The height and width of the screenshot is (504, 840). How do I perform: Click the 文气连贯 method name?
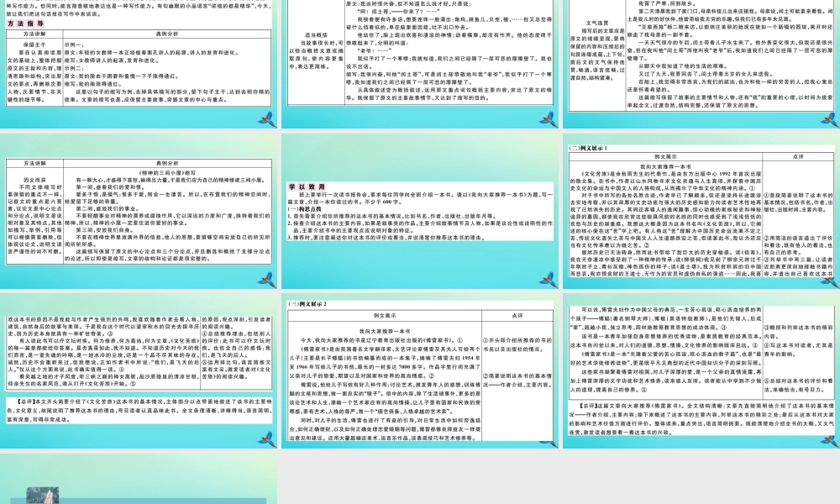pos(596,23)
